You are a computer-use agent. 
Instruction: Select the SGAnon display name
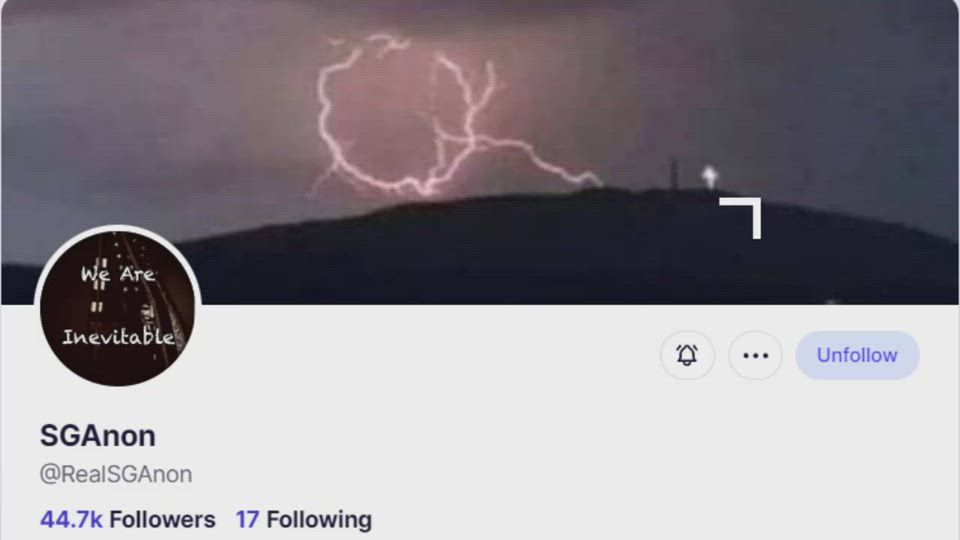[97, 436]
